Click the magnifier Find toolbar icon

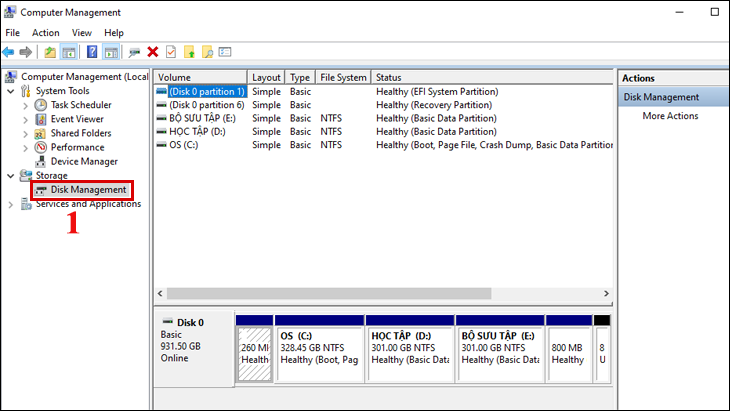coord(207,52)
